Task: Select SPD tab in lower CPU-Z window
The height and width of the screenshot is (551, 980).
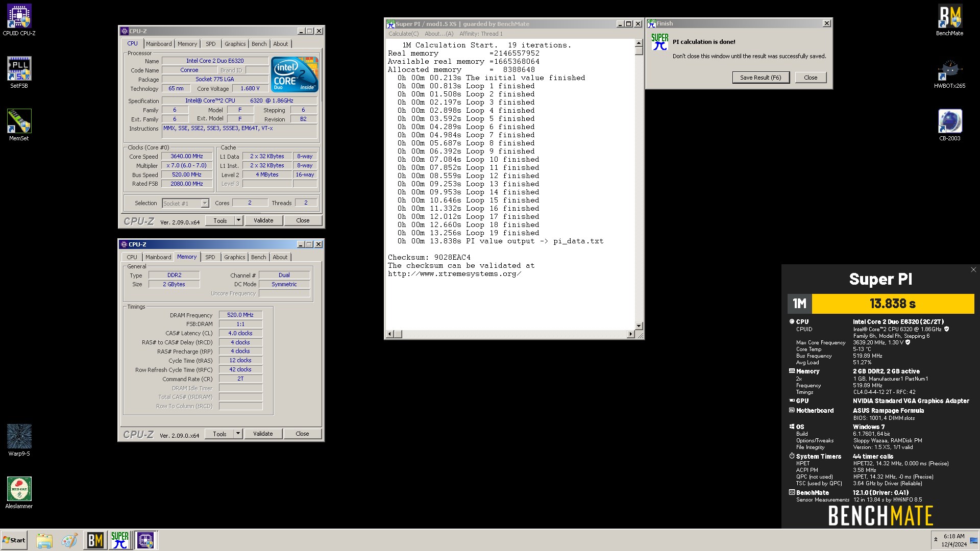Action: click(x=210, y=257)
